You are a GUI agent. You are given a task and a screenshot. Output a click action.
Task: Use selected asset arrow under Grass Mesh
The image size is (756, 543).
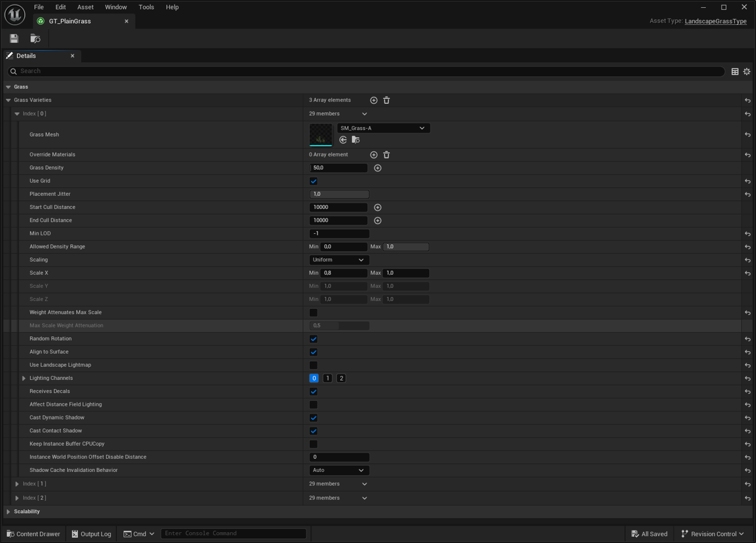[x=343, y=140]
